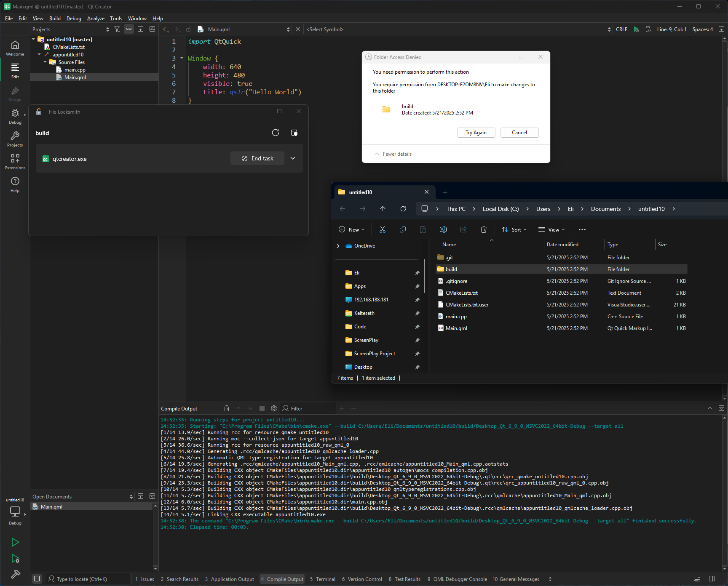Refresh the File Locksmith process list
Screen dimensions: 728x586
coord(276,133)
